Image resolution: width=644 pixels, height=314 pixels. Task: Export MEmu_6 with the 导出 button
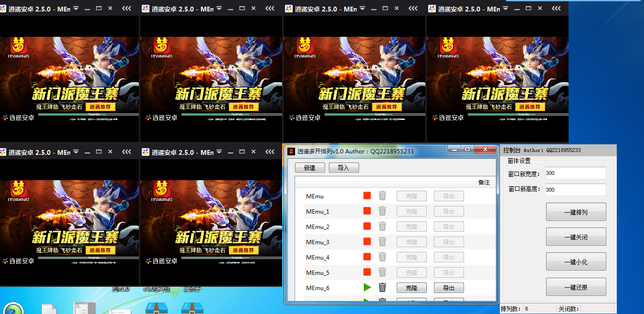pos(449,288)
